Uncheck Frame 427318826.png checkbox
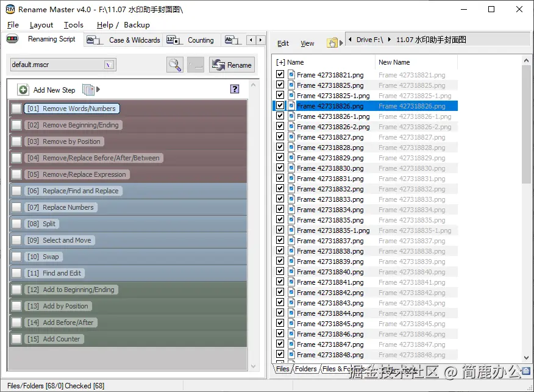The image size is (534, 392). pos(280,105)
